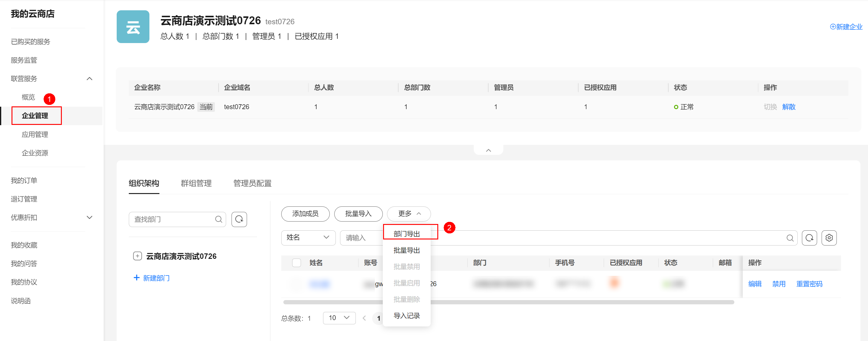
Task: Click the search magnifier beside 请输入 input
Action: [790, 238]
